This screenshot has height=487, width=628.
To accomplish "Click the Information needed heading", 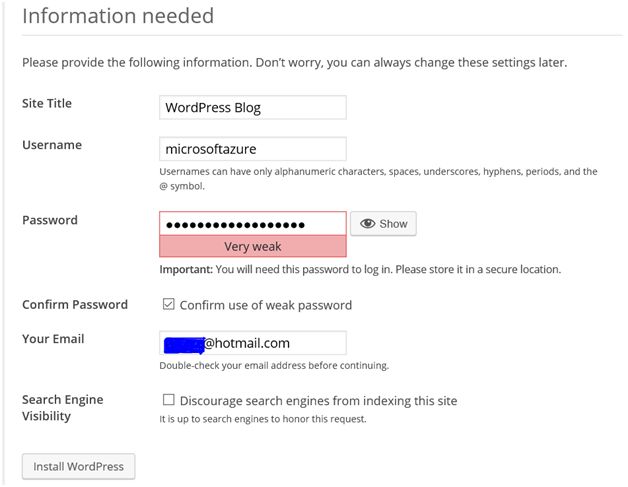I will coord(118,16).
